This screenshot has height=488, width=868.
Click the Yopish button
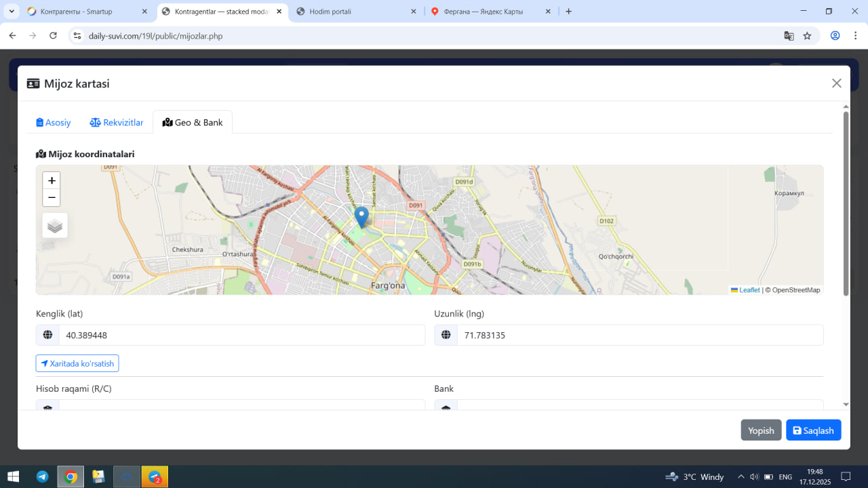coord(761,430)
